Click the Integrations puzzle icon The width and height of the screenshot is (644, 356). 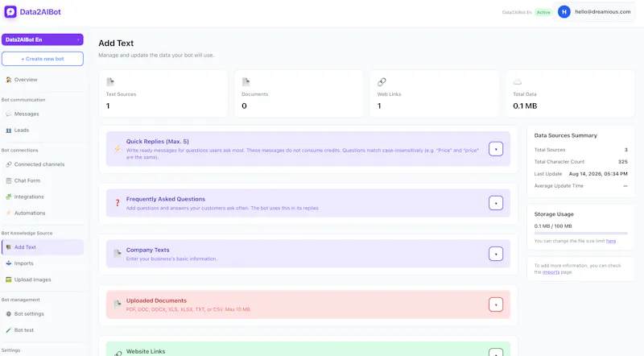(9, 197)
